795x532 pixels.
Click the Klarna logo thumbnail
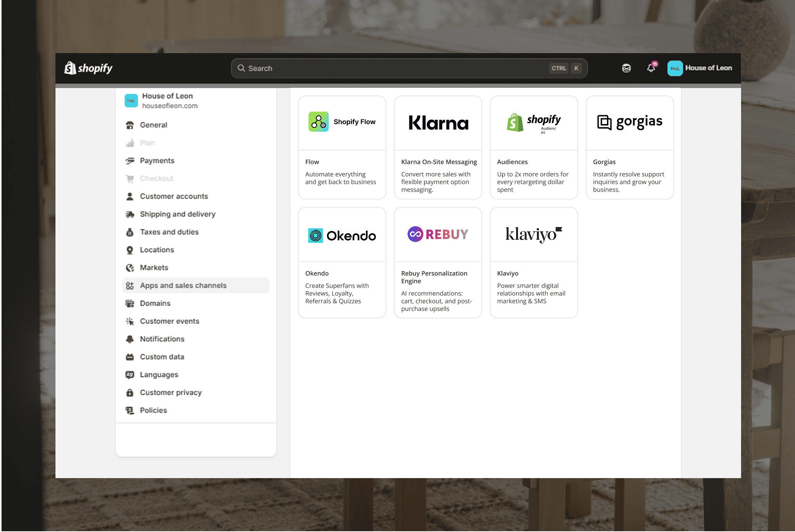click(438, 123)
